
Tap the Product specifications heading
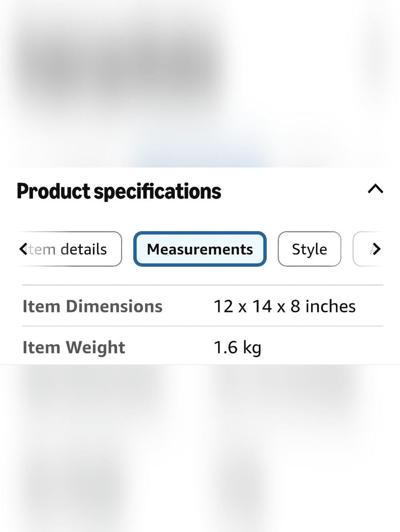tap(119, 191)
